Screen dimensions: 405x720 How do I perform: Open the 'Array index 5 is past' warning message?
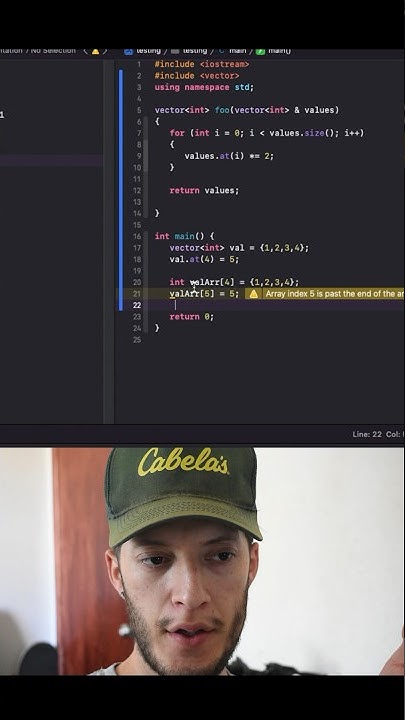point(335,294)
